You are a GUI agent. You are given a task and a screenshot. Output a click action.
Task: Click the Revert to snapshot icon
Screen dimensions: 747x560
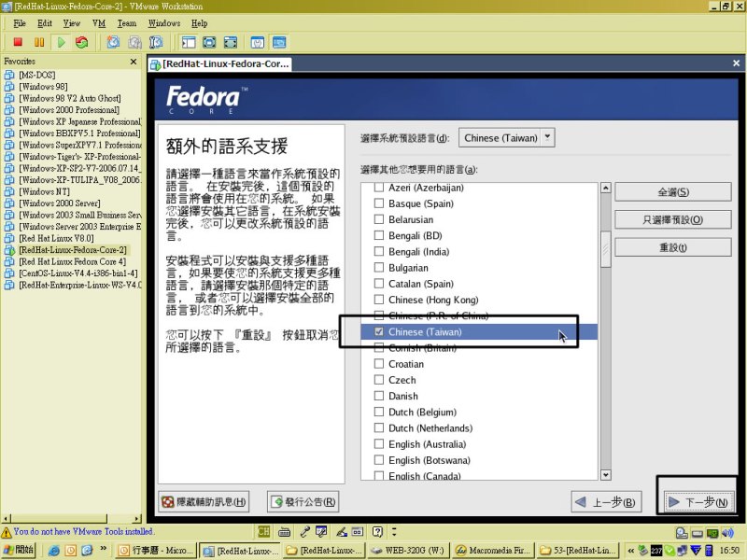point(134,42)
